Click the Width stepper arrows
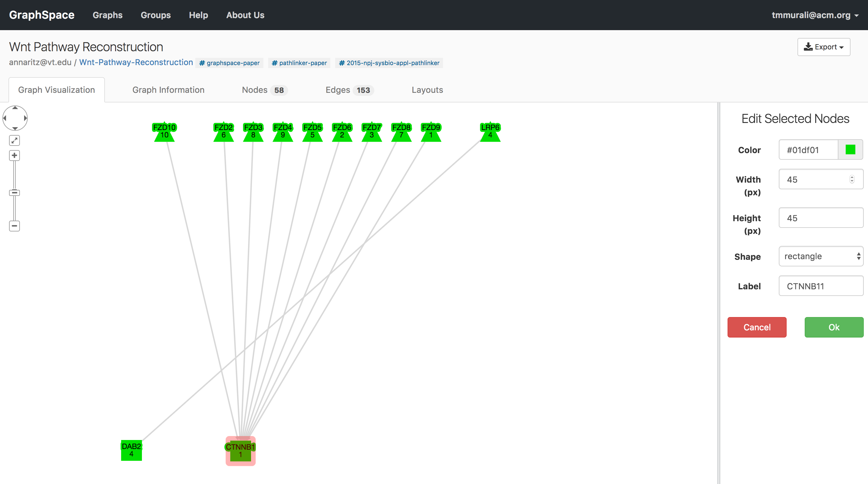Viewport: 868px width, 484px height. [852, 179]
